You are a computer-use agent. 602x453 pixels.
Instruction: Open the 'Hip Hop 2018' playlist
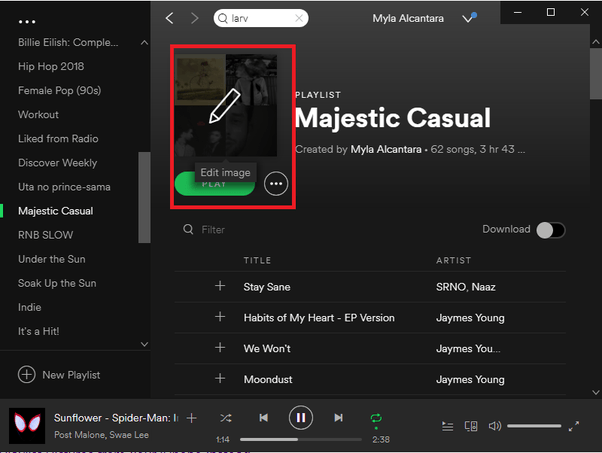(51, 66)
